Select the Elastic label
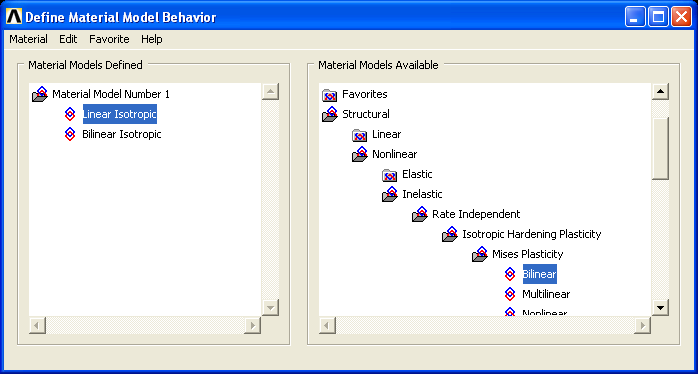Image resolution: width=698 pixels, height=374 pixels. 417,175
